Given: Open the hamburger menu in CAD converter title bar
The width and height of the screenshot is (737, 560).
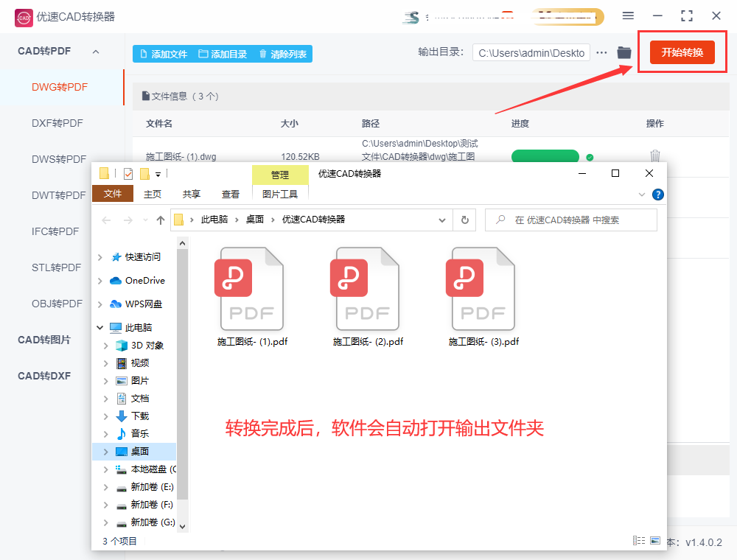Looking at the screenshot, I should (x=628, y=16).
